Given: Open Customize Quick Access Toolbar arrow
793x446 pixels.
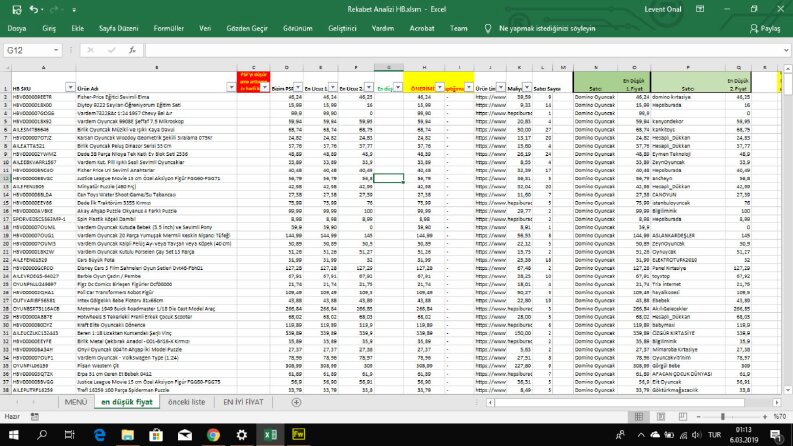Looking at the screenshot, I should pyautogui.click(x=74, y=10).
